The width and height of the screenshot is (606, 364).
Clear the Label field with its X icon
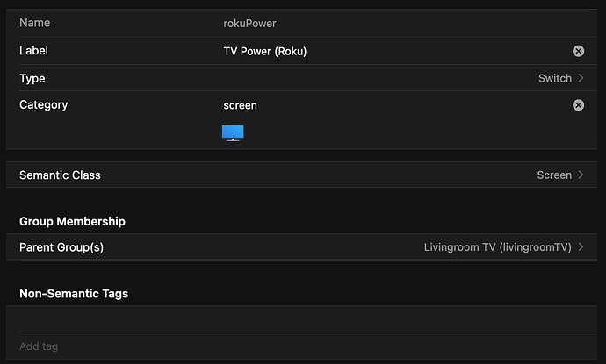(x=578, y=51)
